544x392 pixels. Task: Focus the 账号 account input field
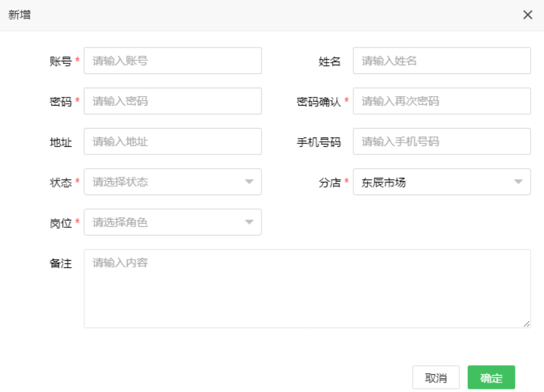172,60
